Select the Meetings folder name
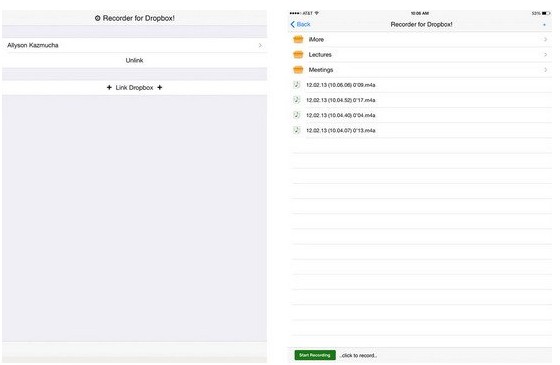Viewport: 560px width, 365px height. click(321, 70)
